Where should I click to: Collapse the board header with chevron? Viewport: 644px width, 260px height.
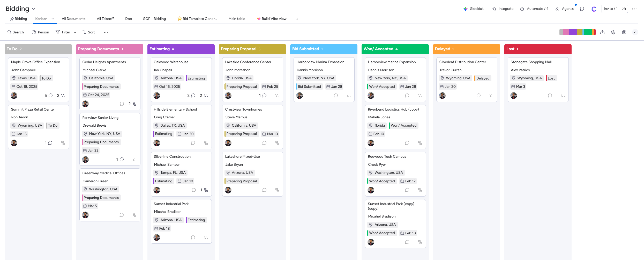coord(635,32)
